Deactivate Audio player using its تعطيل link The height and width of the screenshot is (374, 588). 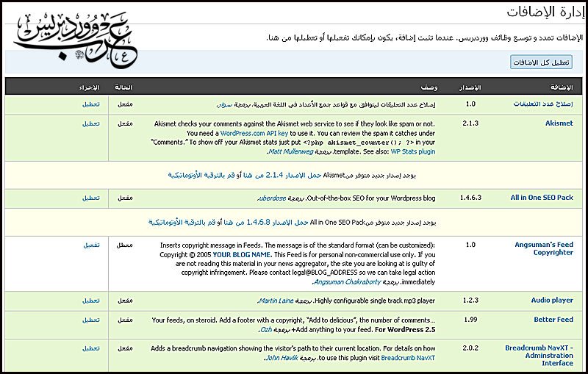91,301
